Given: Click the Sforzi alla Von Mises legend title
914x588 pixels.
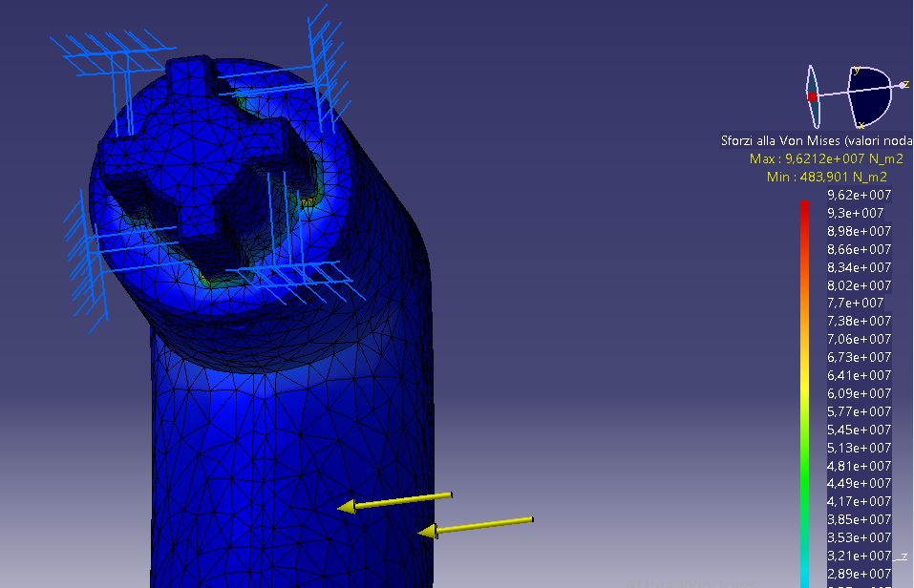Looking at the screenshot, I should [x=816, y=140].
